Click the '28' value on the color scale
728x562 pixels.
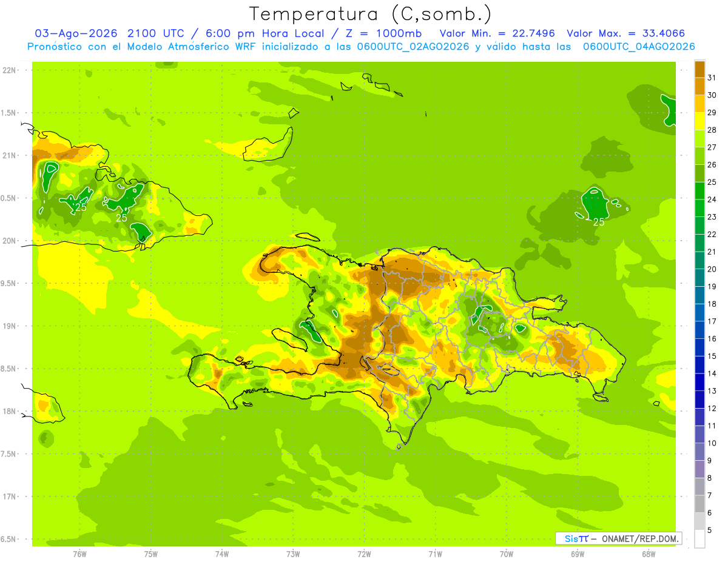pos(712,130)
